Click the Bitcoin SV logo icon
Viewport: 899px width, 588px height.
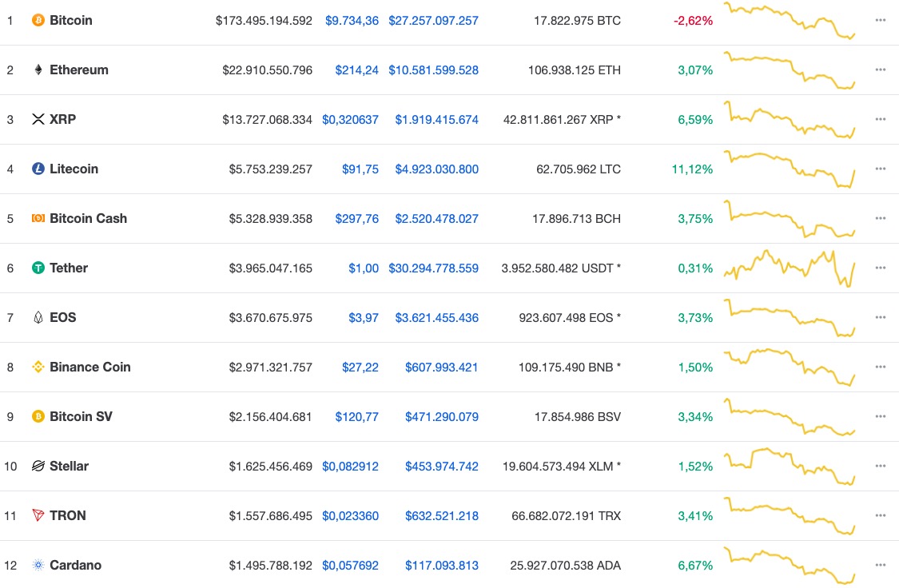click(x=38, y=417)
